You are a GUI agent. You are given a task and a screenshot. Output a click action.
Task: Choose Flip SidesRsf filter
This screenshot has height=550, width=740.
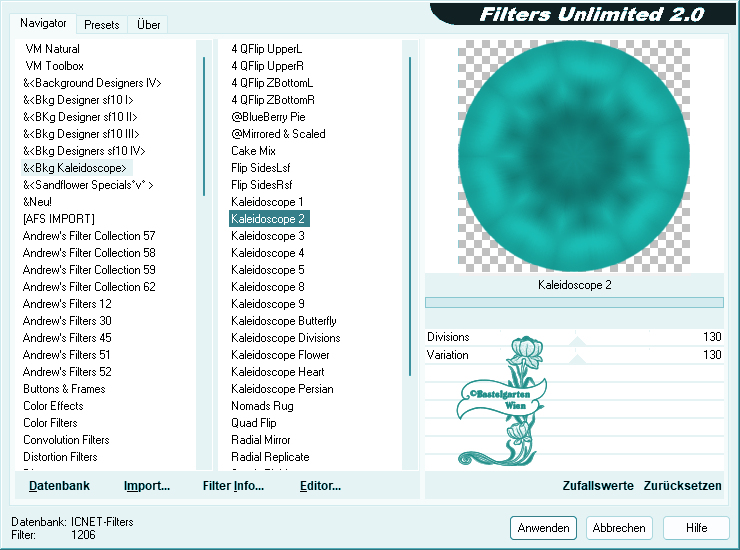coord(261,185)
